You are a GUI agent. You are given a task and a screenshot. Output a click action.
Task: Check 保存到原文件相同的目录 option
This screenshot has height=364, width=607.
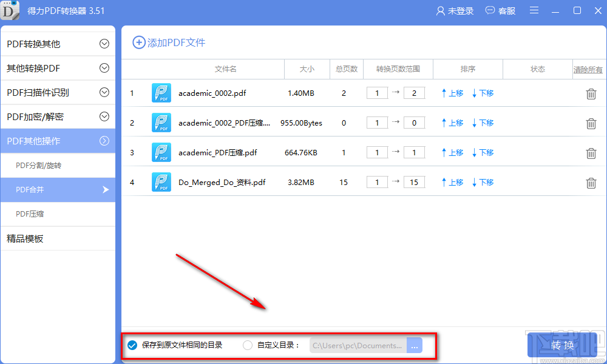(132, 345)
